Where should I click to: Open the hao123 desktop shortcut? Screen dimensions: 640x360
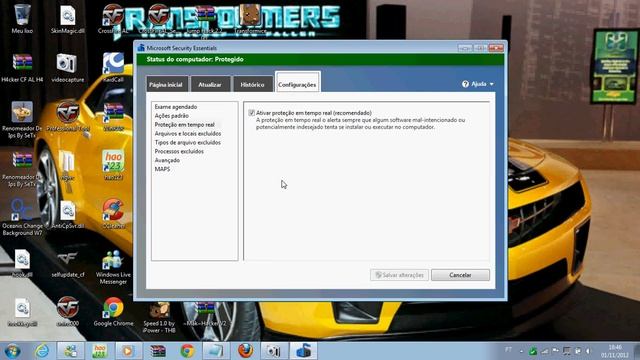(x=113, y=164)
